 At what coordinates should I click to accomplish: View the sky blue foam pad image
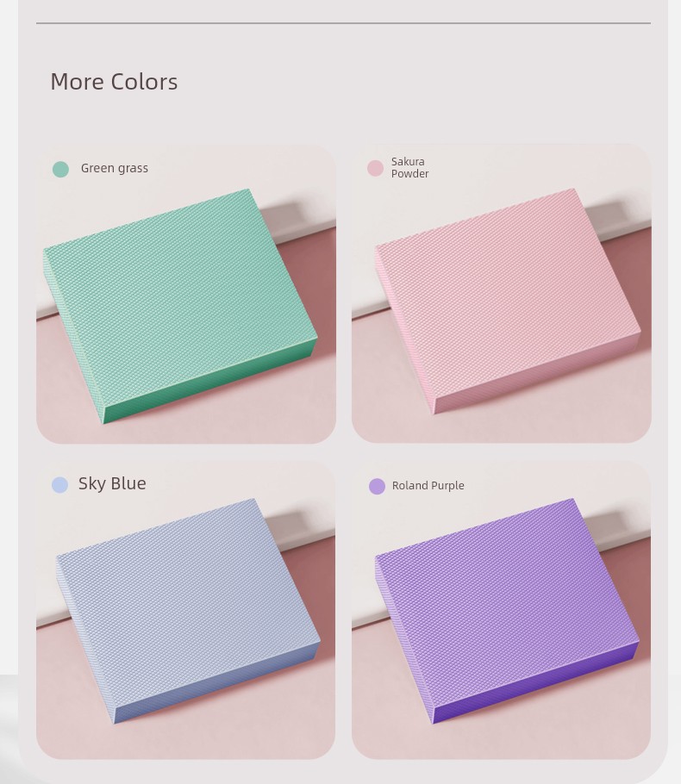pos(188,611)
